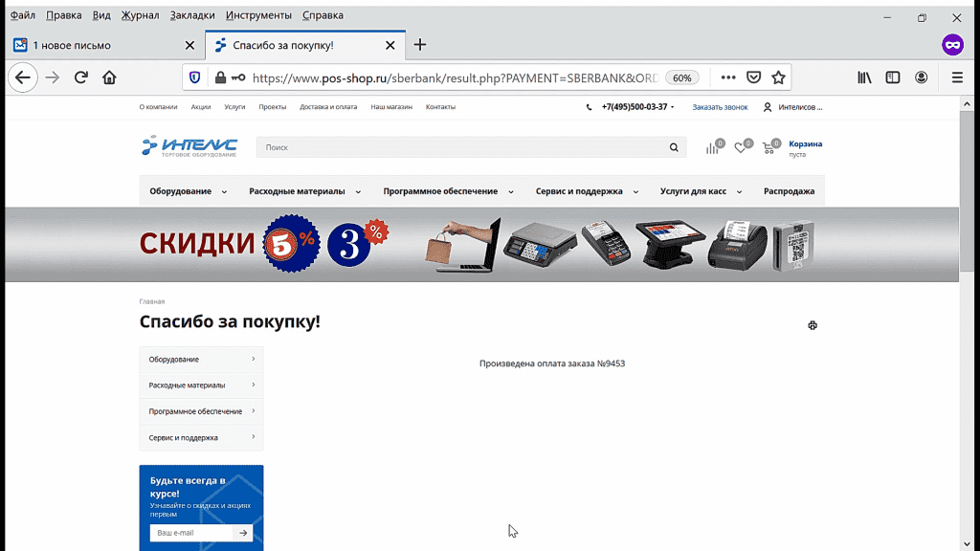
Task: Expand the Программное обеспечение dropdown menu
Action: [448, 191]
